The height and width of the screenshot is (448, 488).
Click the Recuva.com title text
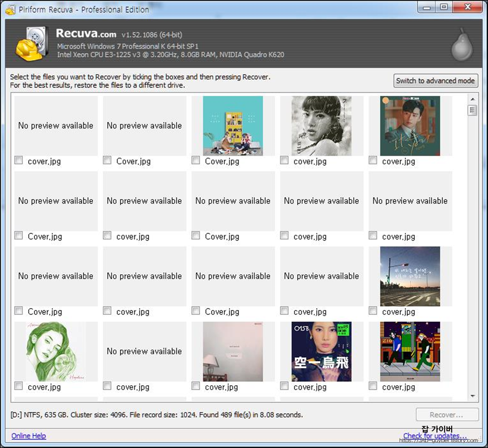pos(86,33)
